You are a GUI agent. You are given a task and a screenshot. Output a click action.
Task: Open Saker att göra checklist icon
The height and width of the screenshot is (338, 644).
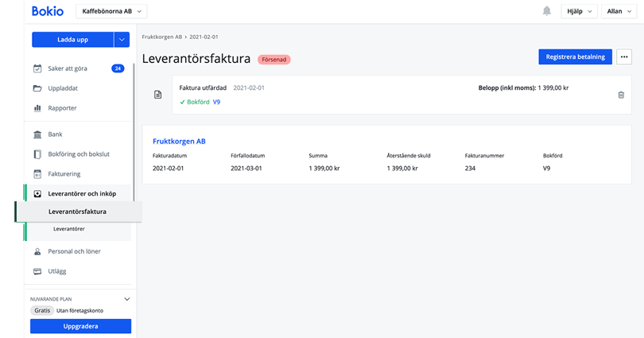(37, 68)
